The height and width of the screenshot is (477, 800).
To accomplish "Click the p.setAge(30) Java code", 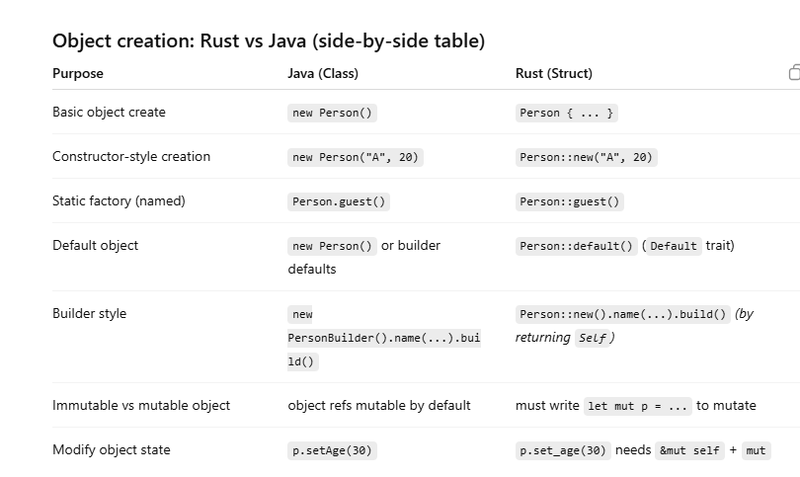I will tap(332, 451).
